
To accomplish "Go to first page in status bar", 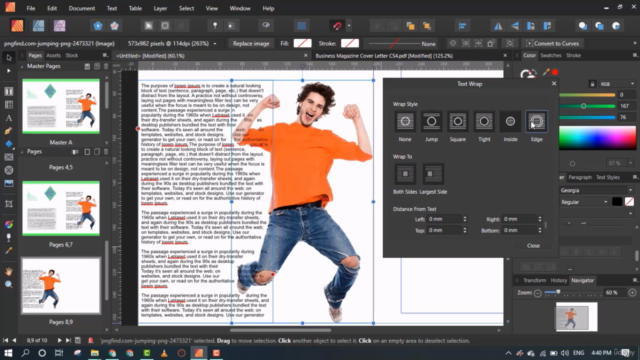I will pyautogui.click(x=5, y=340).
